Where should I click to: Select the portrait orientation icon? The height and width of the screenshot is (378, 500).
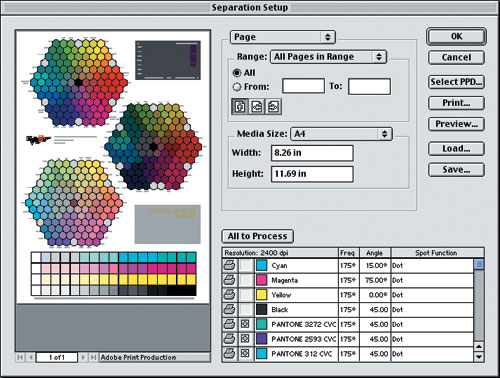tap(240, 107)
